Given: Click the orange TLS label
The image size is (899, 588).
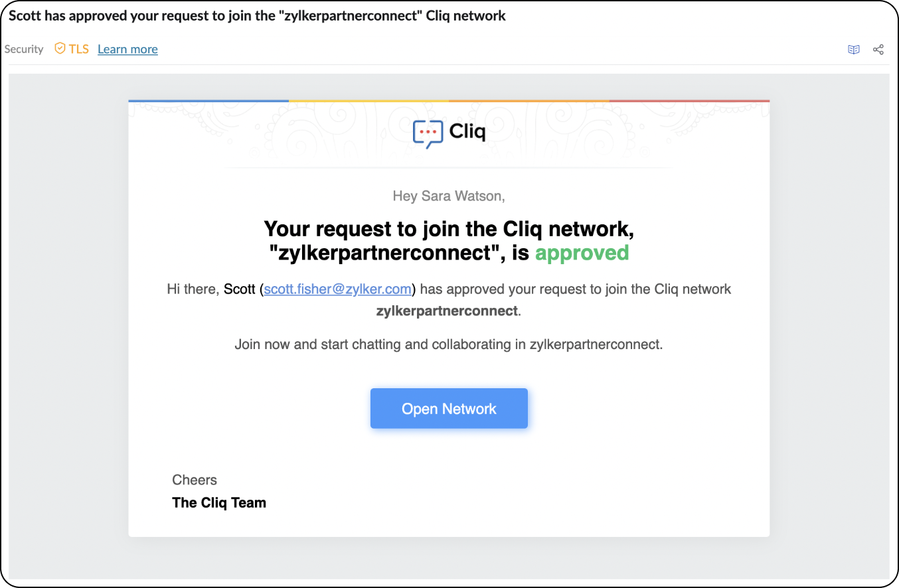Looking at the screenshot, I should point(79,48).
